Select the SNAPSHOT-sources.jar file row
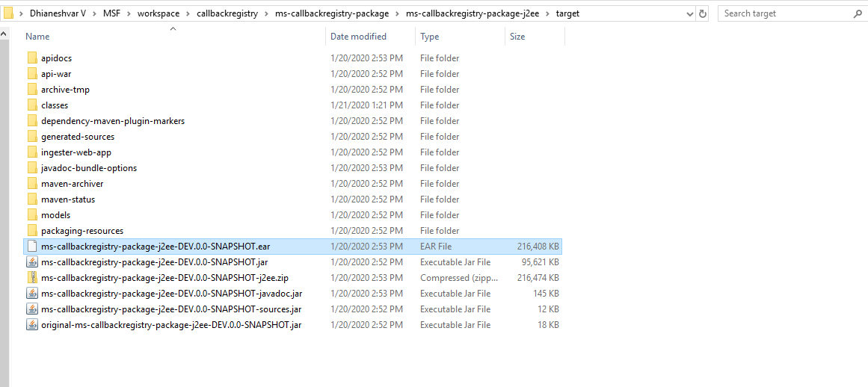 pos(171,309)
